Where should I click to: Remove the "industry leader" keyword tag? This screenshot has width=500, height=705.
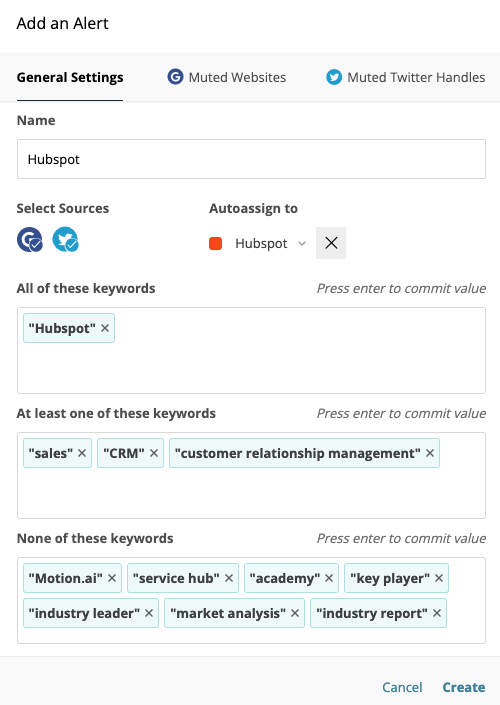(149, 613)
